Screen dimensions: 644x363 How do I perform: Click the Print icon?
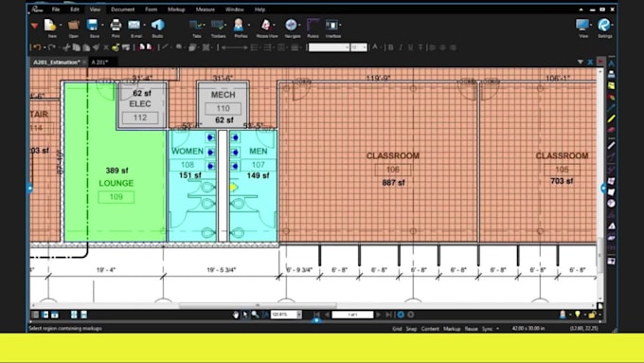116,25
